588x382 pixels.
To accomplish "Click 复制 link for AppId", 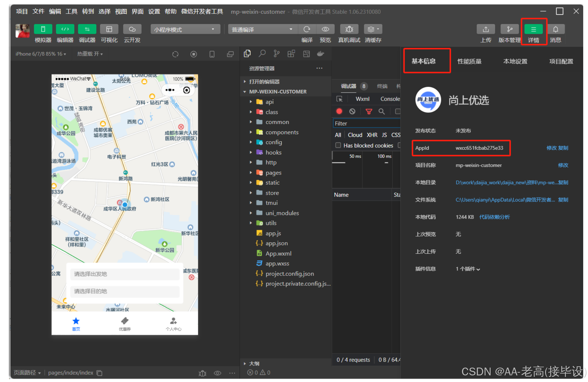I will (563, 148).
